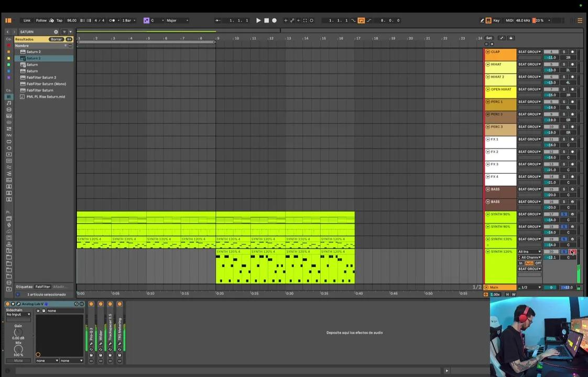Toggle the Analog Lab V device activator
The width and height of the screenshot is (588, 377).
click(7, 304)
